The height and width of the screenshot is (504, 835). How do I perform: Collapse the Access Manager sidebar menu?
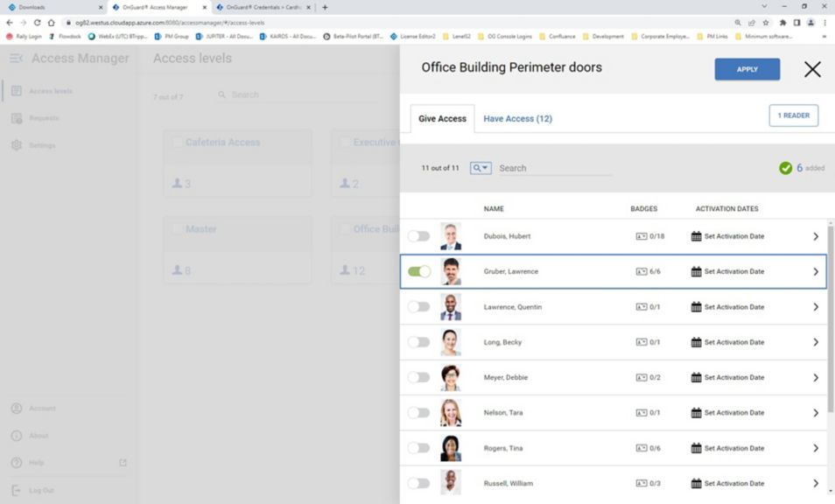[x=15, y=59]
